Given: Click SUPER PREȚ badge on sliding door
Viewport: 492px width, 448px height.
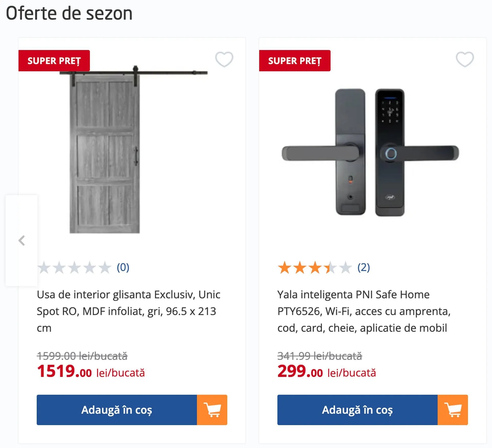Looking at the screenshot, I should [x=54, y=61].
